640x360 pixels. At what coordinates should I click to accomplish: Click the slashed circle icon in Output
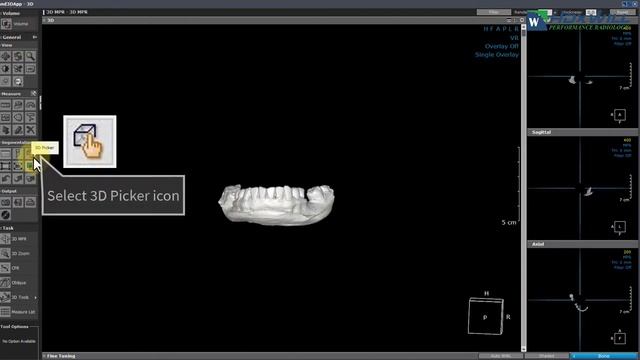pyautogui.click(x=5, y=215)
